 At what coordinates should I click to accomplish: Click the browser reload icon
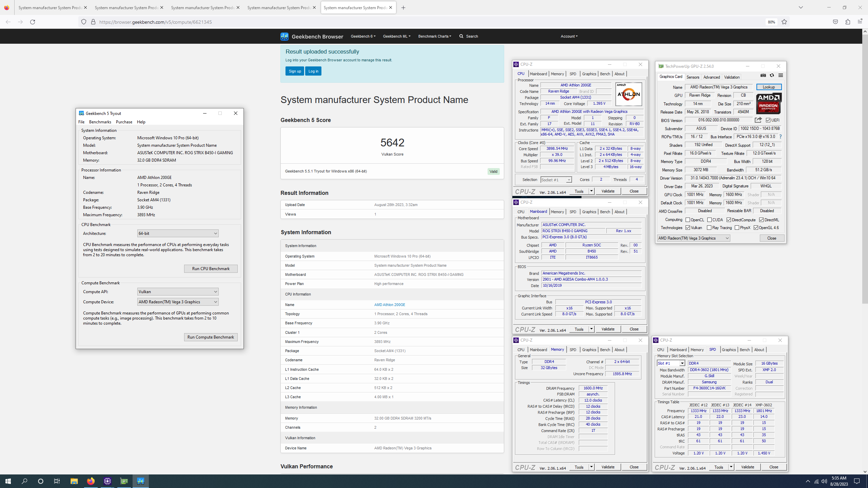point(33,22)
